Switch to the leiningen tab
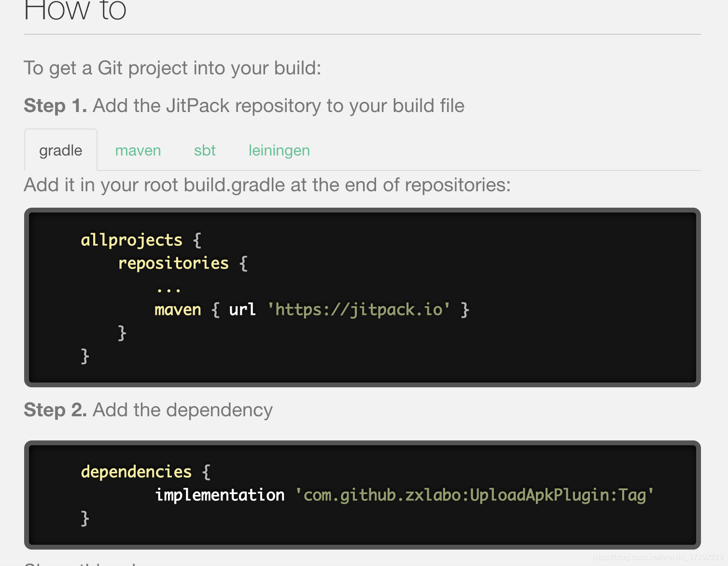The height and width of the screenshot is (566, 728). point(279,150)
